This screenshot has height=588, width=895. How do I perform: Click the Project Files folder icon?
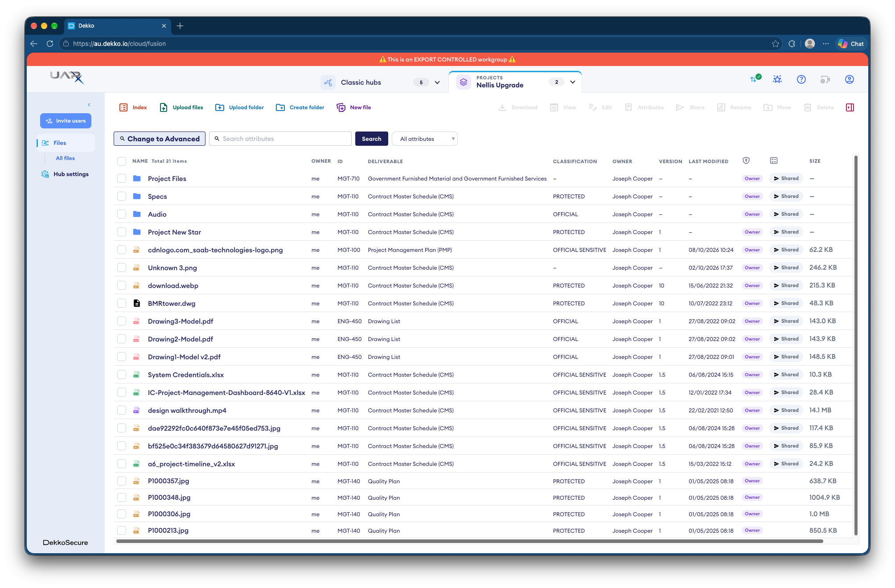pos(137,178)
